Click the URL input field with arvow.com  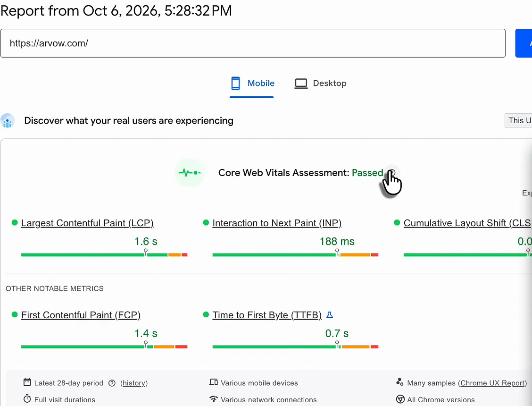pos(253,43)
